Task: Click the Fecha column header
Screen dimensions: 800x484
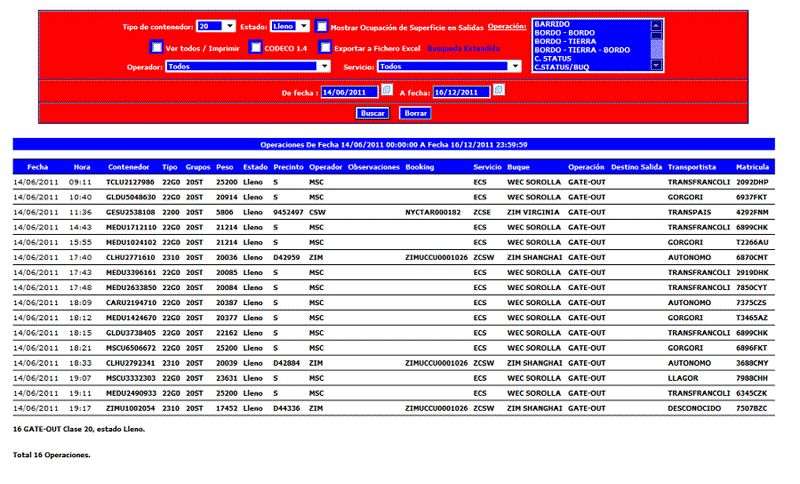Action: (x=37, y=167)
